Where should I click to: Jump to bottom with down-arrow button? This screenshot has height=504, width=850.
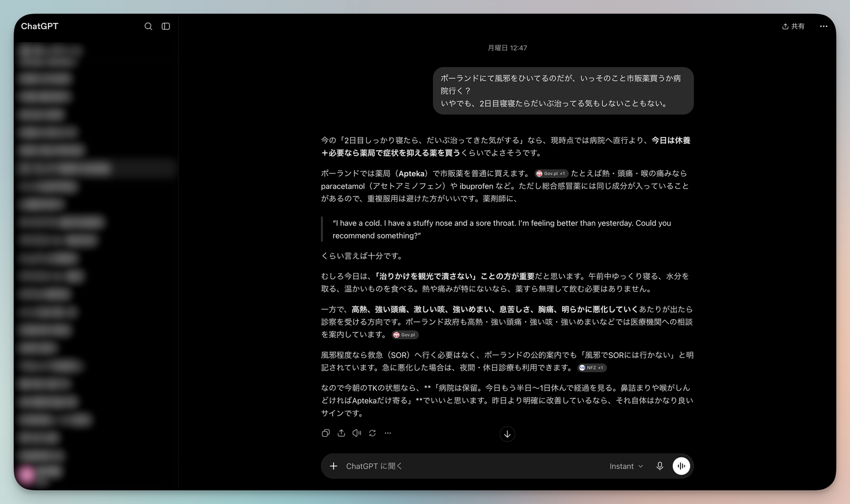507,434
